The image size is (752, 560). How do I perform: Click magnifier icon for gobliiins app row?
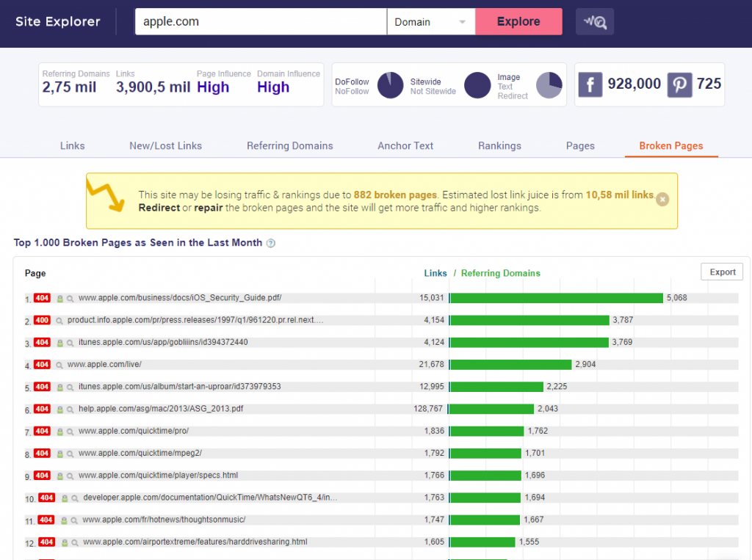pos(70,343)
